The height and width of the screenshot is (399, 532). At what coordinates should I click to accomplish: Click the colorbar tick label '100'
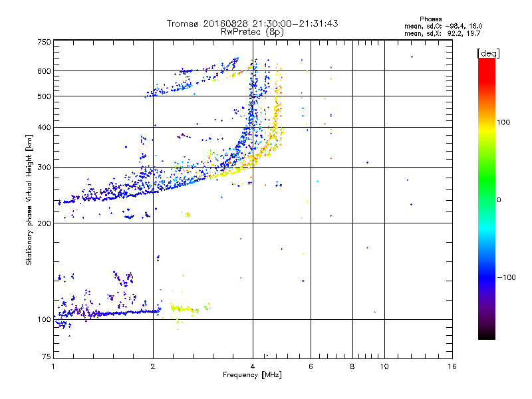503,122
